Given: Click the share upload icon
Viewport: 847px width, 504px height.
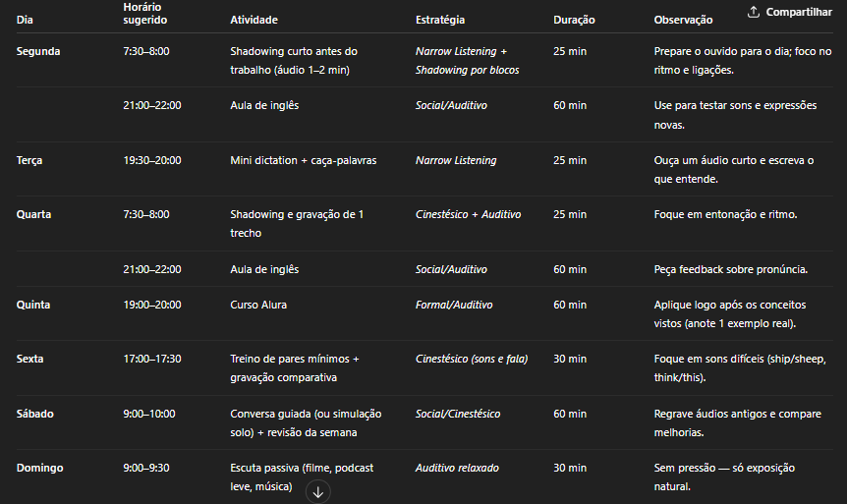Looking at the screenshot, I should click(754, 12).
